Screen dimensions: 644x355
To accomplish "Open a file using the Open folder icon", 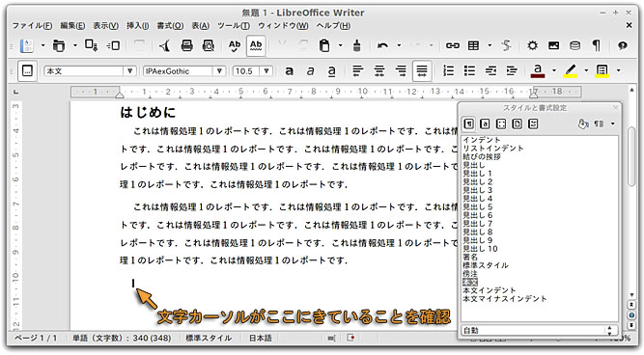I will click(x=59, y=45).
